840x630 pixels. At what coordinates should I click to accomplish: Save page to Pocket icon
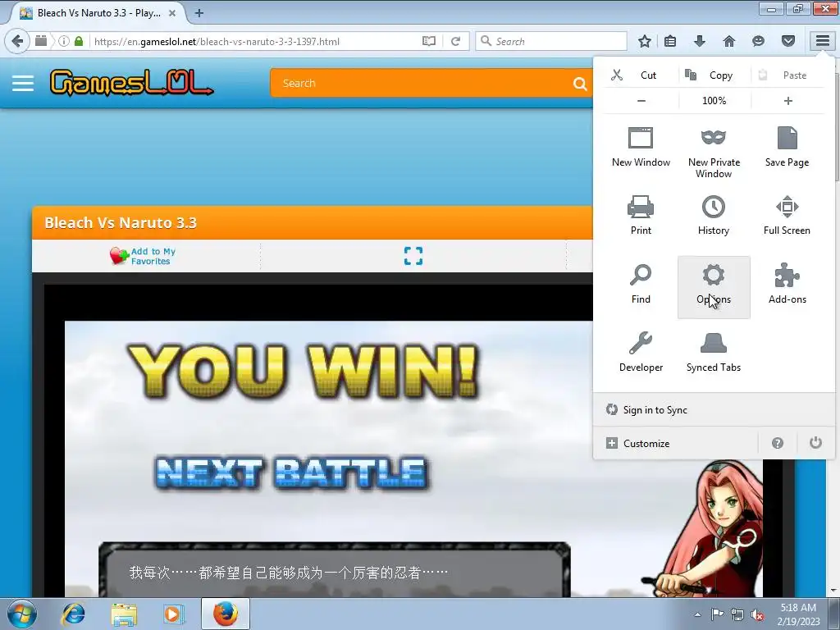[788, 41]
